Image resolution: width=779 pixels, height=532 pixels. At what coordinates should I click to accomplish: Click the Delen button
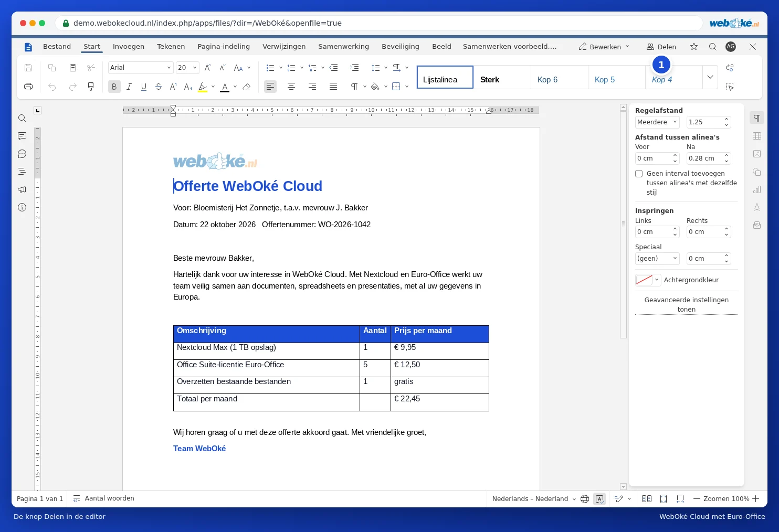pos(661,47)
